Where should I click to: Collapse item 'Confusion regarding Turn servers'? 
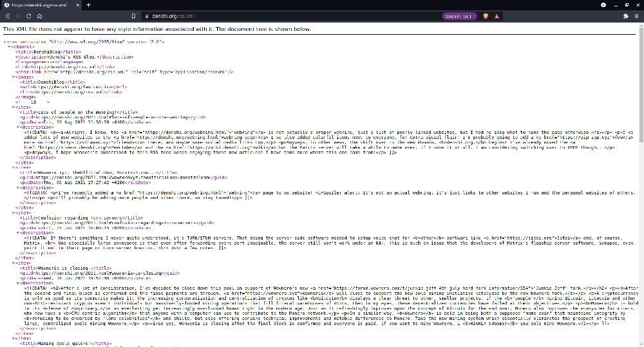click(x=13, y=212)
